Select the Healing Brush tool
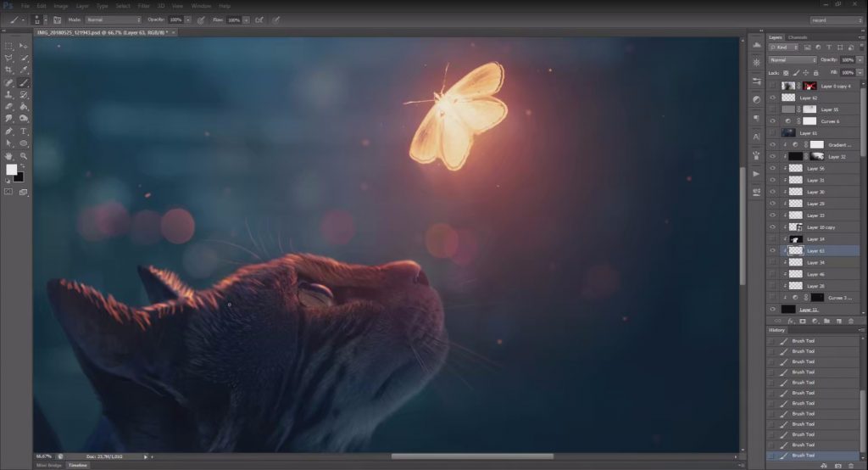This screenshot has width=868, height=470. pyautogui.click(x=8, y=82)
